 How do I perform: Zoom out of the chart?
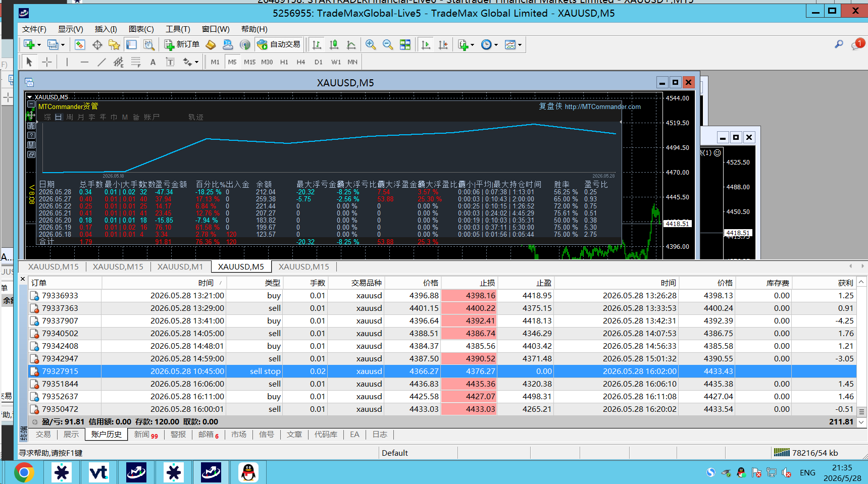(x=388, y=44)
